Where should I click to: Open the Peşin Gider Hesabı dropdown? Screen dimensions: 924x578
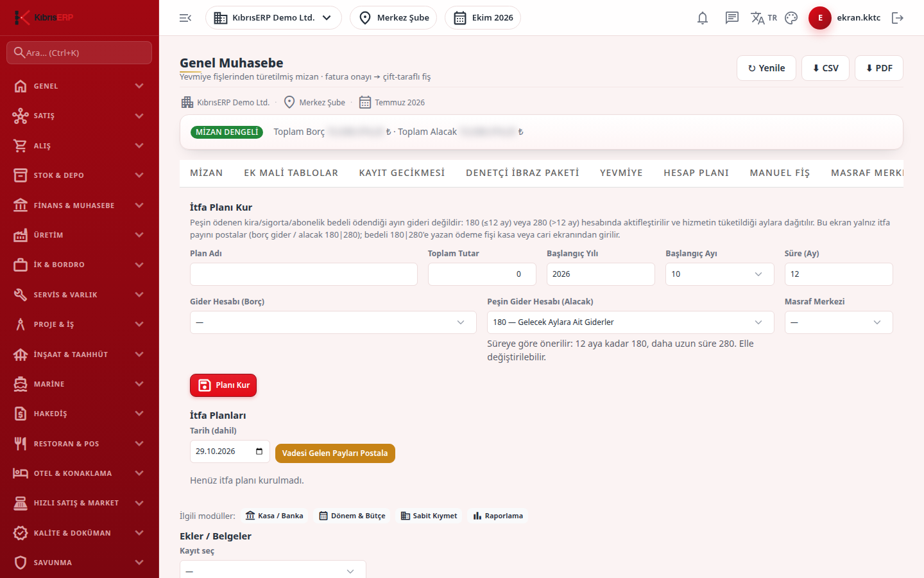click(630, 322)
